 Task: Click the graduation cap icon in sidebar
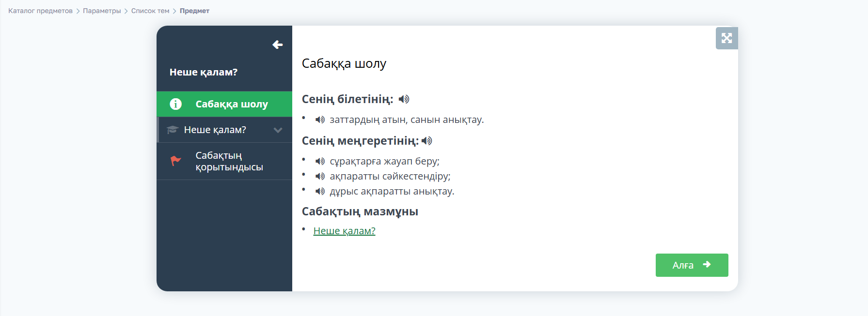pos(172,130)
